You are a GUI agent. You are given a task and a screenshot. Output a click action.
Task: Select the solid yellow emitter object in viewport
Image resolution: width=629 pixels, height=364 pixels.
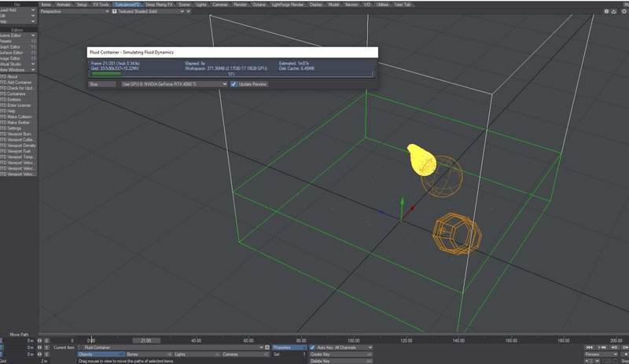click(421, 160)
